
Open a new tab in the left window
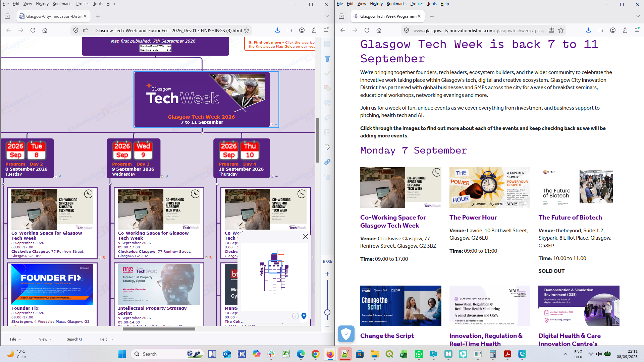coord(98,16)
